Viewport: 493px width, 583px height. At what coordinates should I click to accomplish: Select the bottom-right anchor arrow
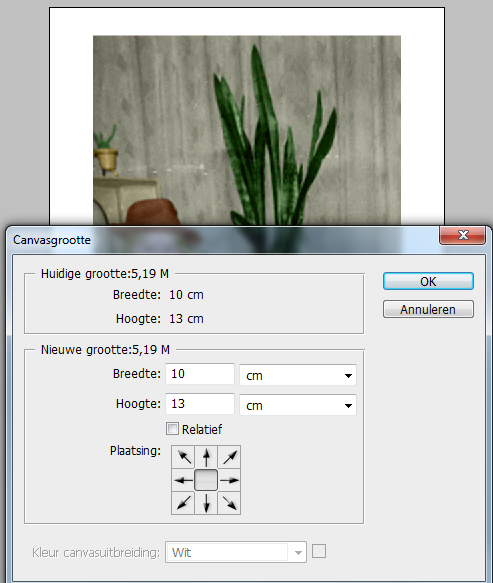[x=229, y=503]
